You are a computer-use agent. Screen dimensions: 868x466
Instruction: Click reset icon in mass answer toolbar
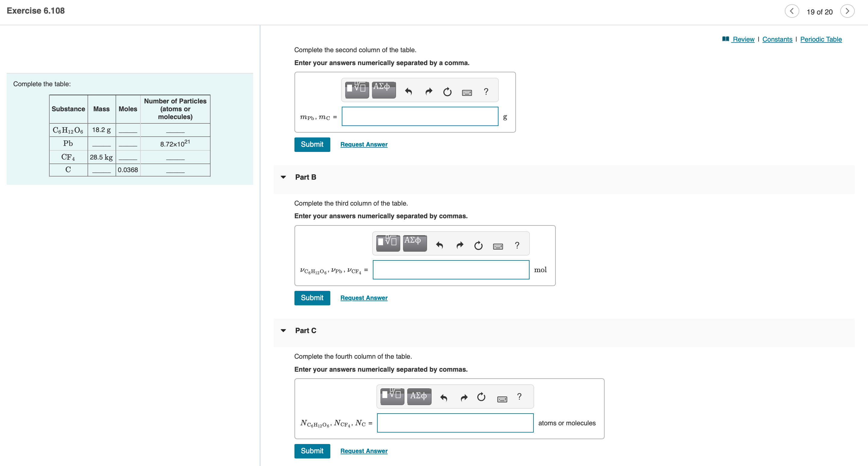447,92
